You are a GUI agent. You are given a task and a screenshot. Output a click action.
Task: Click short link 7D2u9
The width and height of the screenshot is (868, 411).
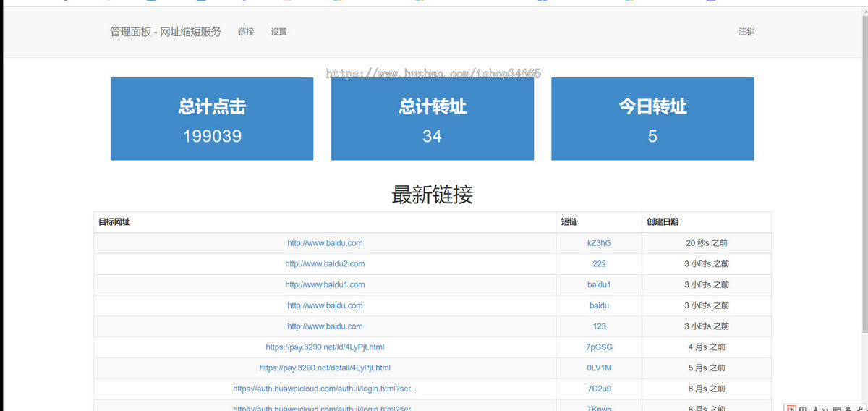click(599, 389)
